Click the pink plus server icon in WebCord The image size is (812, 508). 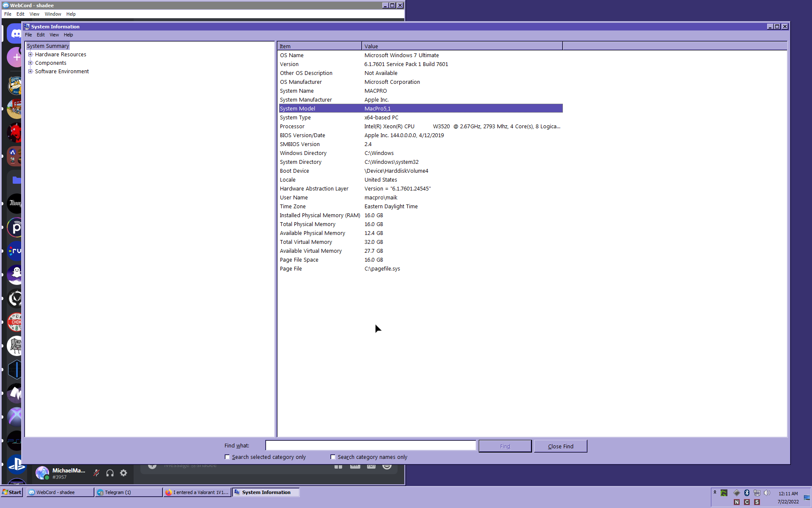coord(15,57)
